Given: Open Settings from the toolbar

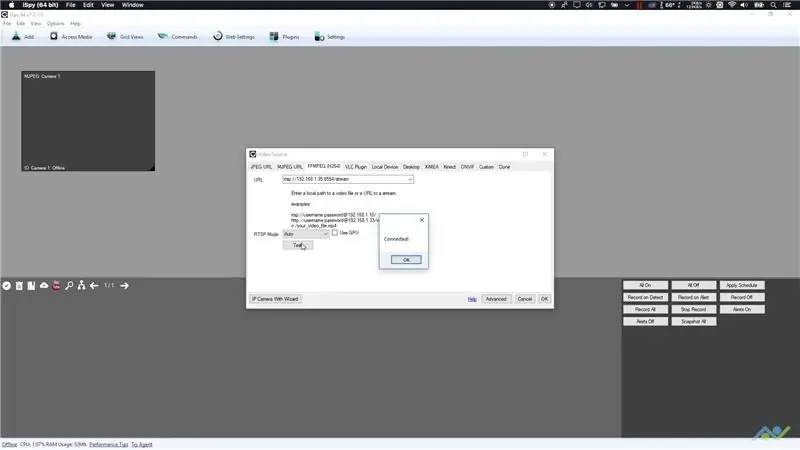Looking at the screenshot, I should click(330, 37).
